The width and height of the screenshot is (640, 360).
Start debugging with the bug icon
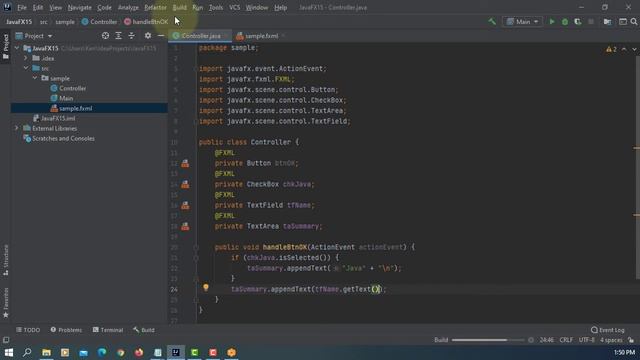(x=565, y=22)
